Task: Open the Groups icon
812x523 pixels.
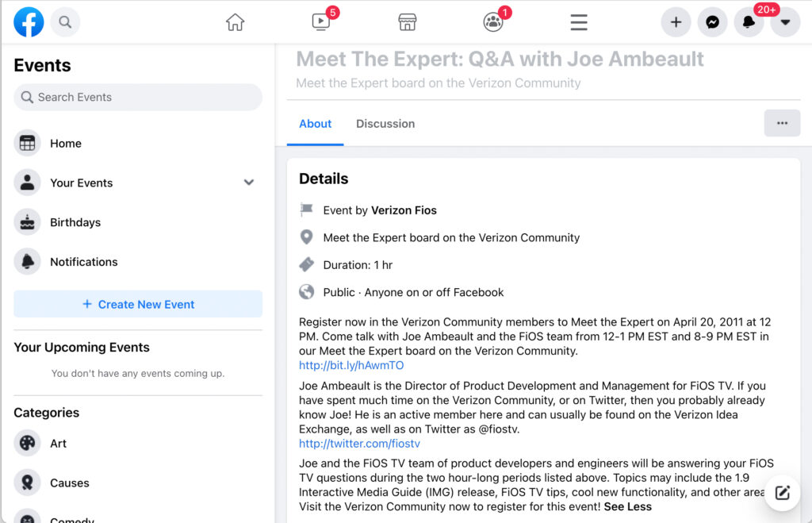Action: (x=493, y=21)
